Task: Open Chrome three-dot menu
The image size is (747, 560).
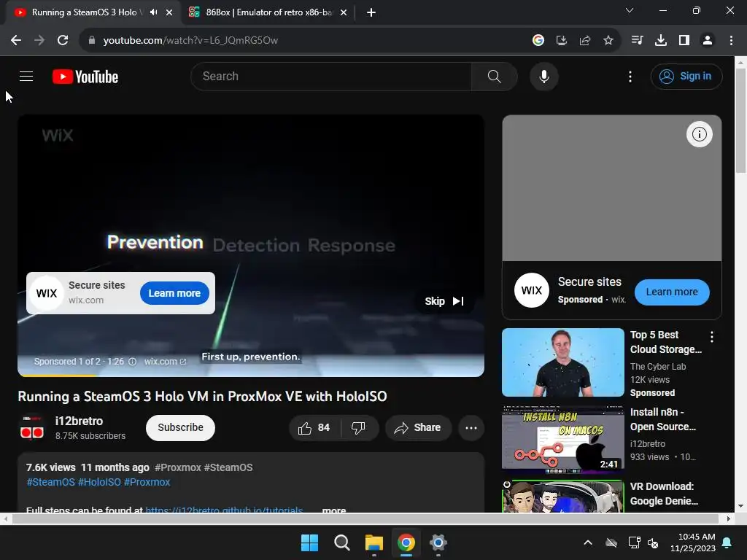Action: click(731, 41)
